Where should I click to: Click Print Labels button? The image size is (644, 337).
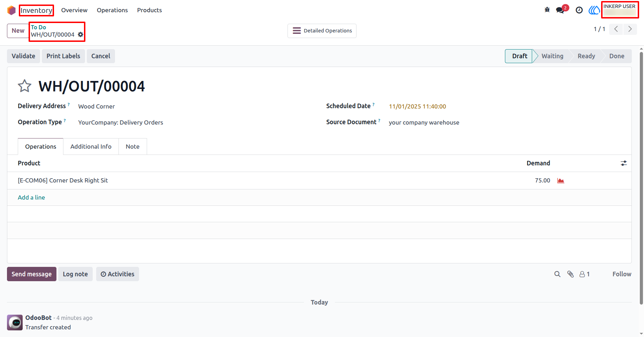[63, 56]
